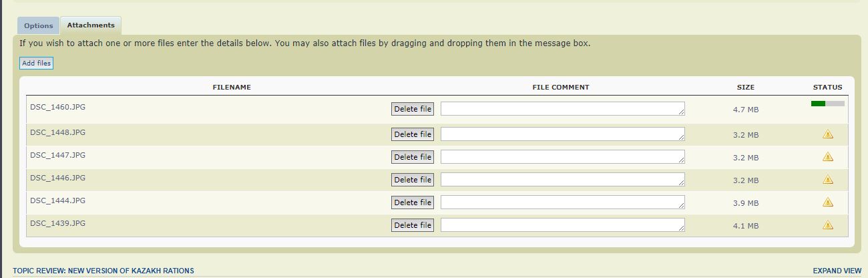
Task: Click warning icon for DSC_1448.JPG
Action: click(x=828, y=134)
